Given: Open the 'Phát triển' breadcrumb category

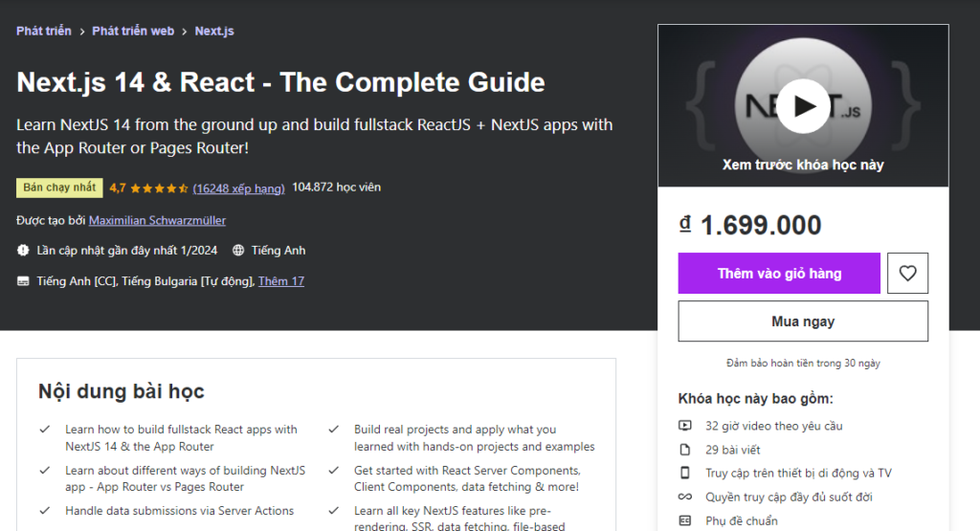Looking at the screenshot, I should pos(44,32).
